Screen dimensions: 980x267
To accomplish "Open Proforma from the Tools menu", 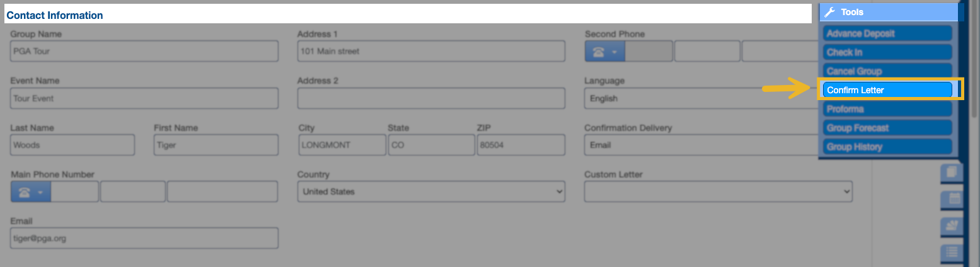I will pyautogui.click(x=887, y=109).
